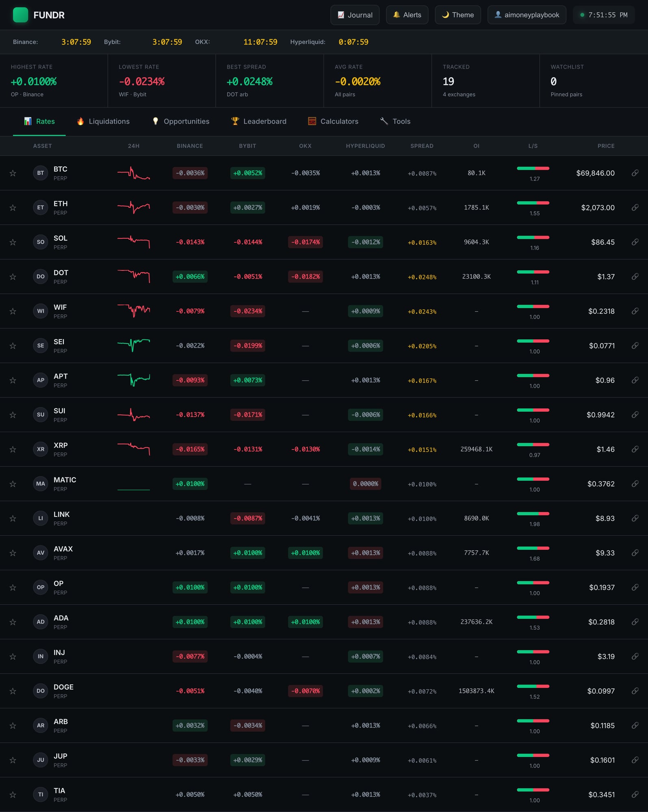Screen dimensions: 648x812
Task: Click the link icon for WIF row
Action: click(x=635, y=311)
